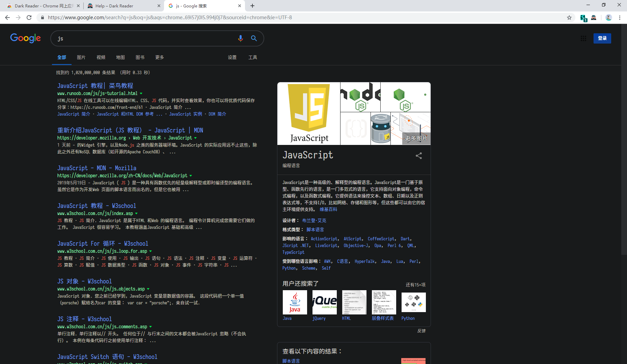Click the browser address bar
The width and height of the screenshot is (627, 364).
tap(304, 18)
